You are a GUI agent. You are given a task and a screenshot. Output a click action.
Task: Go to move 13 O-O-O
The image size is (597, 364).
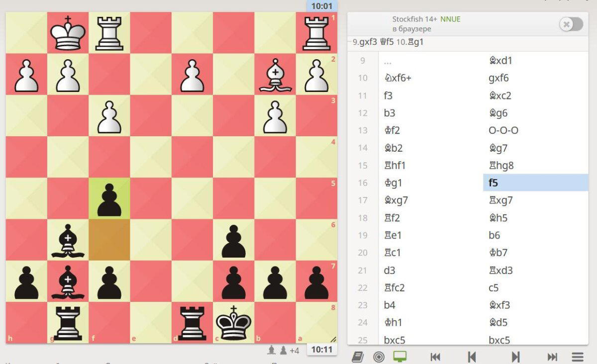coord(535,130)
